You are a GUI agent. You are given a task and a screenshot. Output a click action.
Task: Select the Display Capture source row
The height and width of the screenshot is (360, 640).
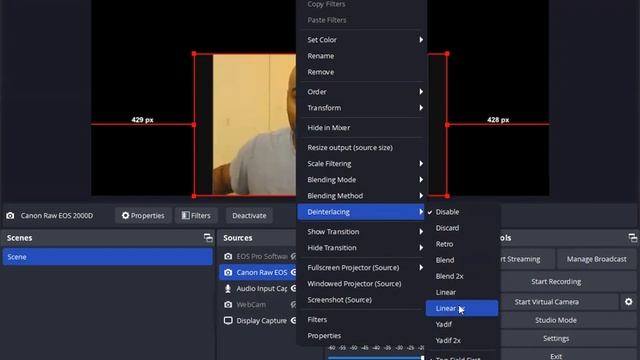point(258,320)
